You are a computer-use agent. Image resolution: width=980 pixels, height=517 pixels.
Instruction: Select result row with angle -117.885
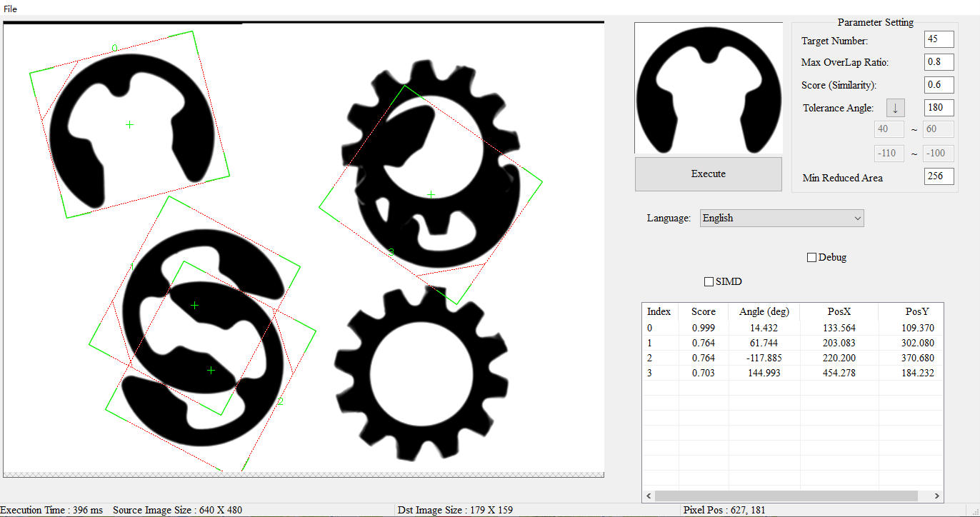coord(793,358)
